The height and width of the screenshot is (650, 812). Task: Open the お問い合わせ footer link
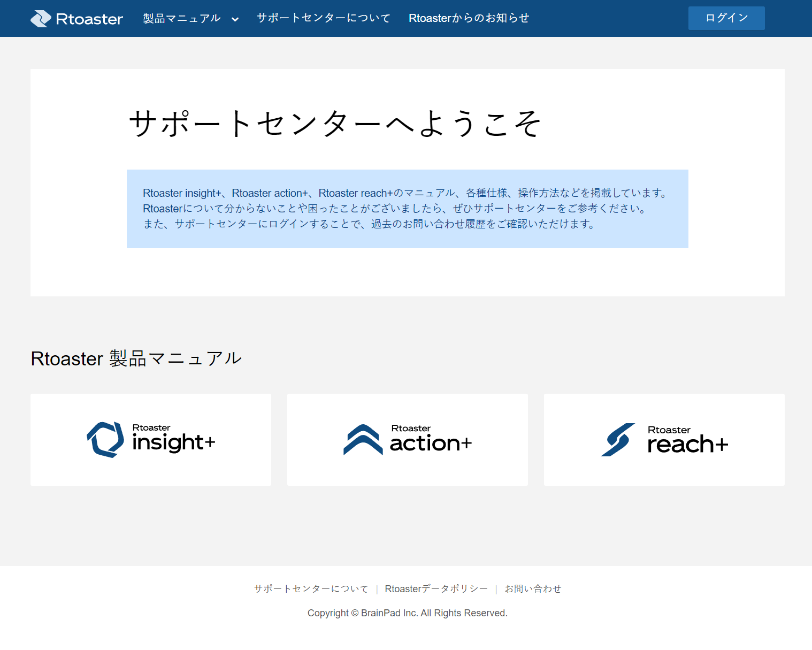pos(533,588)
